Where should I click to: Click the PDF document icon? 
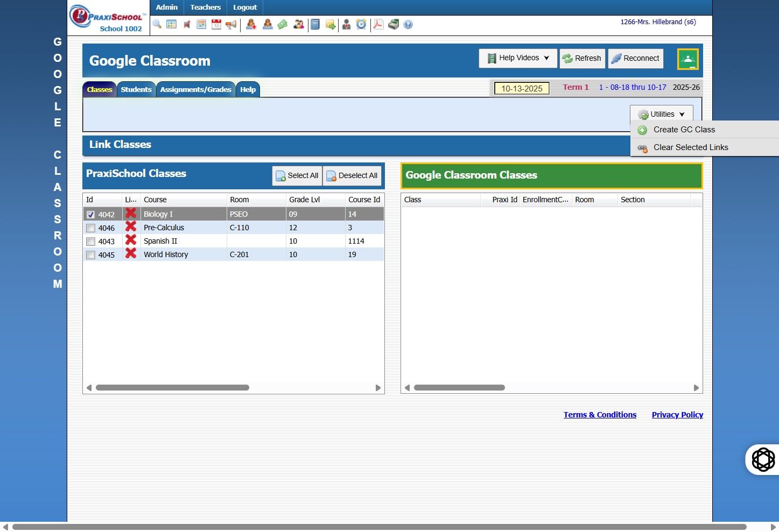pyautogui.click(x=378, y=24)
